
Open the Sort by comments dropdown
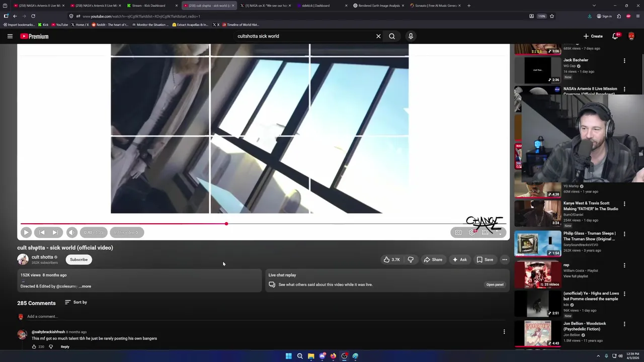76,302
